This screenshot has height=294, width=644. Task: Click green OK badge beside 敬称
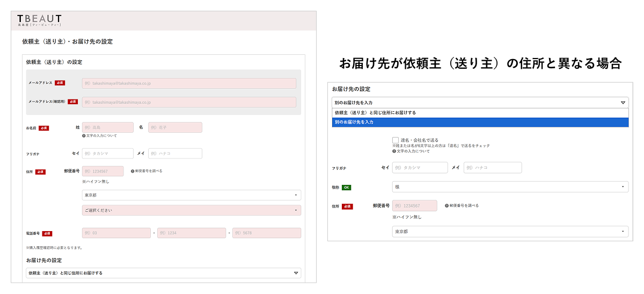[x=346, y=188]
